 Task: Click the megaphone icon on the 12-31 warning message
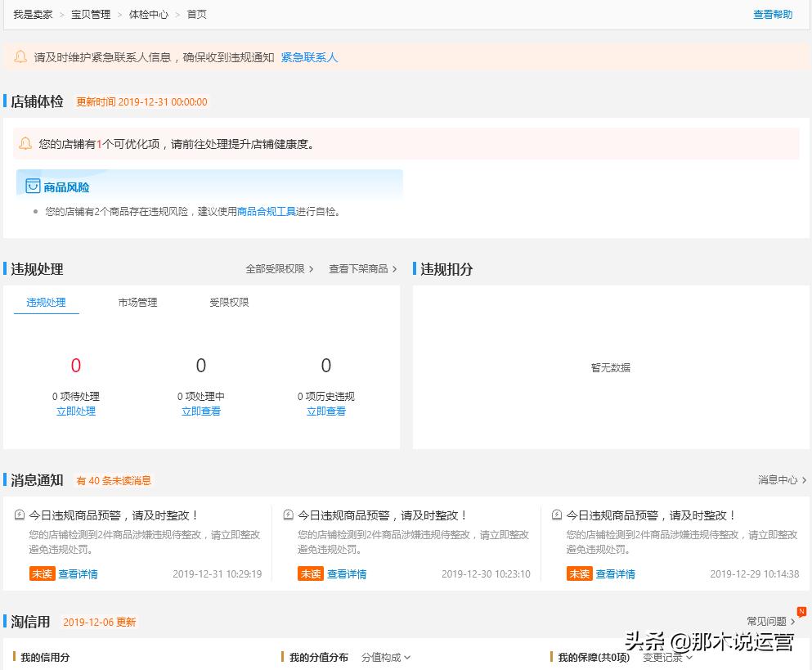[x=20, y=514]
